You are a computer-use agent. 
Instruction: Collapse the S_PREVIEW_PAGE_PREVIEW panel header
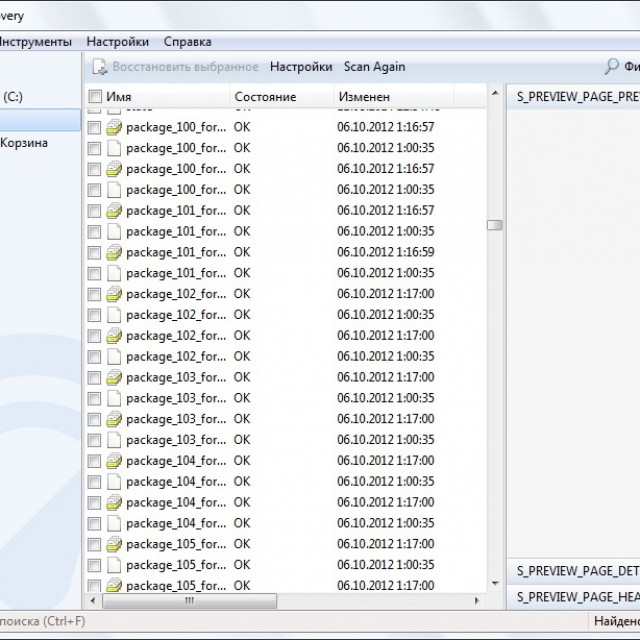(x=576, y=97)
